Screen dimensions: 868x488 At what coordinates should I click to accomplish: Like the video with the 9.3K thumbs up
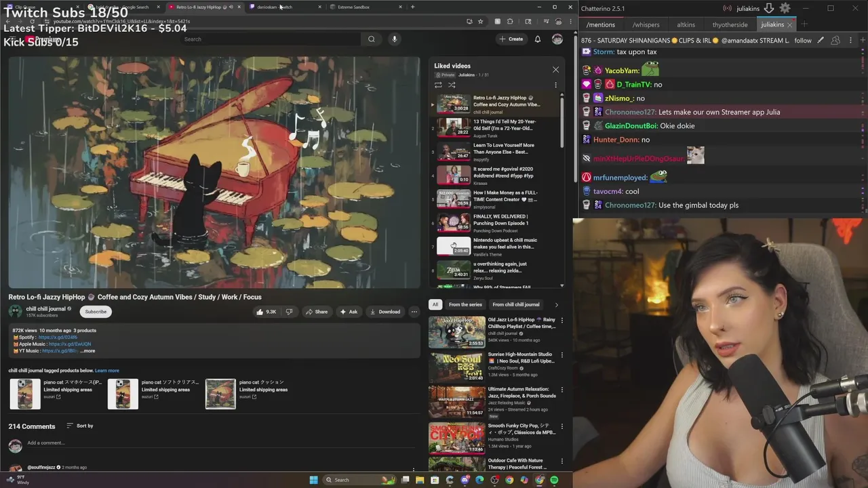pos(266,312)
